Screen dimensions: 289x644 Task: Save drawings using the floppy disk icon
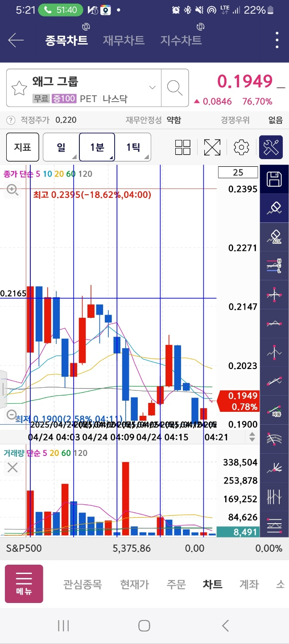click(x=274, y=179)
